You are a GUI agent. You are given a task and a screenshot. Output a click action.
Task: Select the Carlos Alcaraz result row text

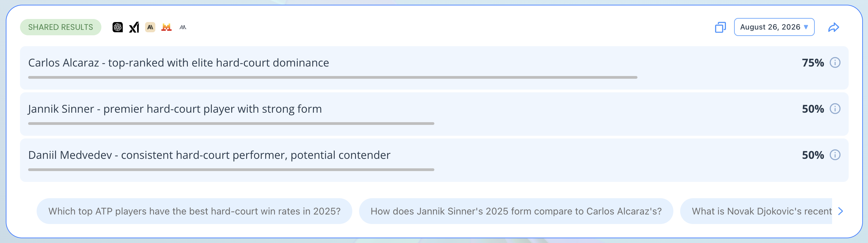click(x=179, y=63)
